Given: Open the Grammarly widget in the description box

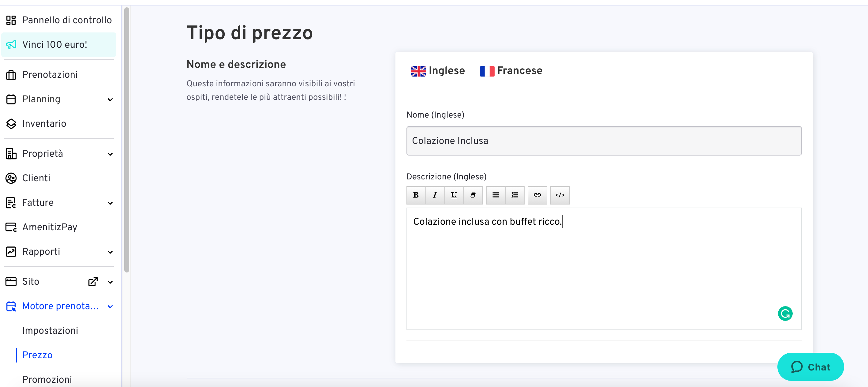Looking at the screenshot, I should point(785,314).
